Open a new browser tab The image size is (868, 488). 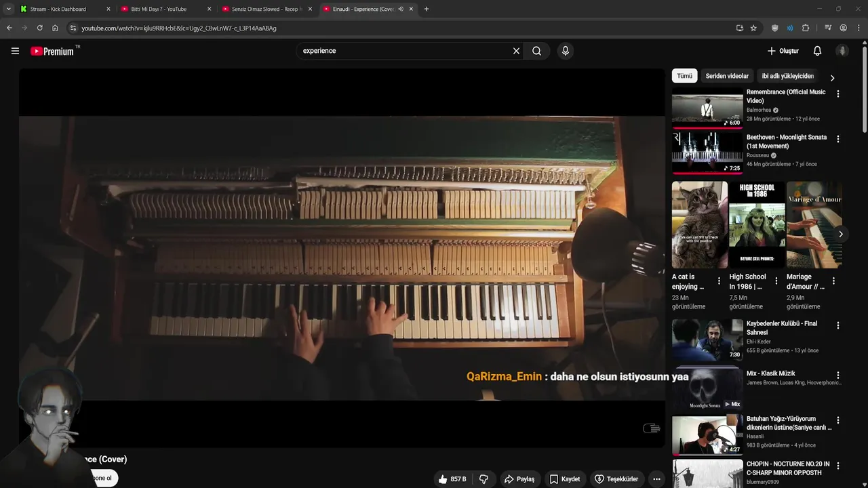(427, 9)
